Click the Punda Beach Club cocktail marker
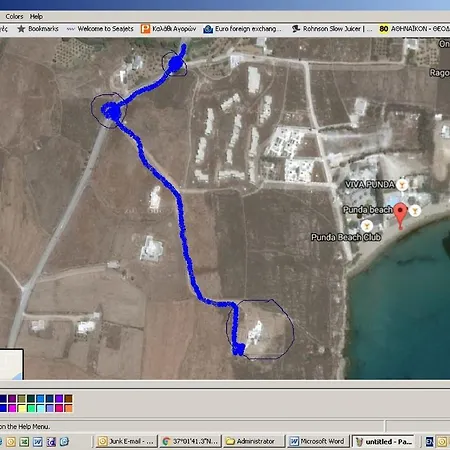 coord(367,226)
